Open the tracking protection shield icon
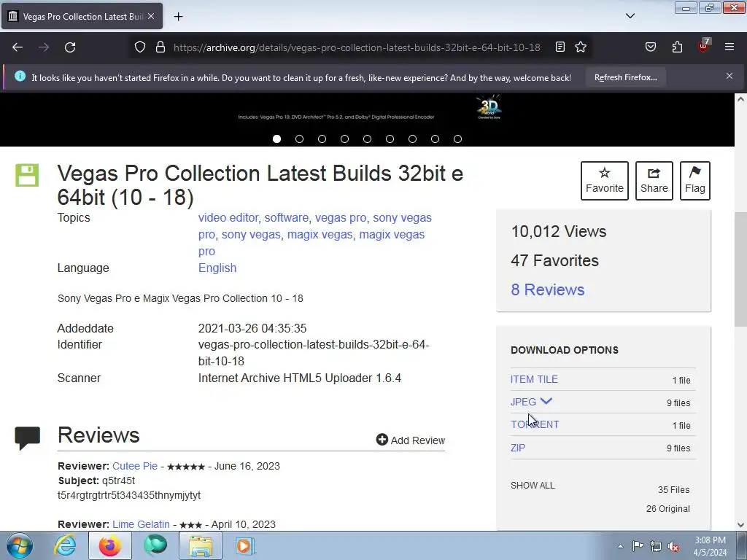 tap(139, 47)
